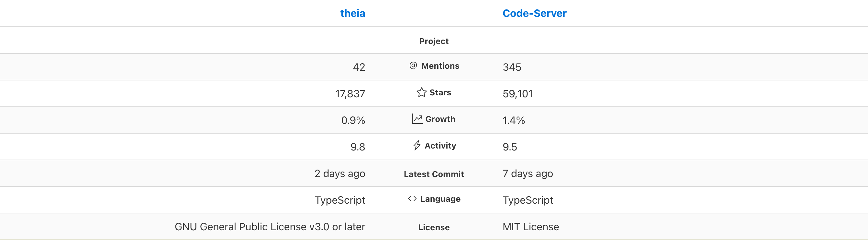Viewport: 868px width, 240px height.
Task: Click the GNU General Public License text
Action: (x=270, y=226)
